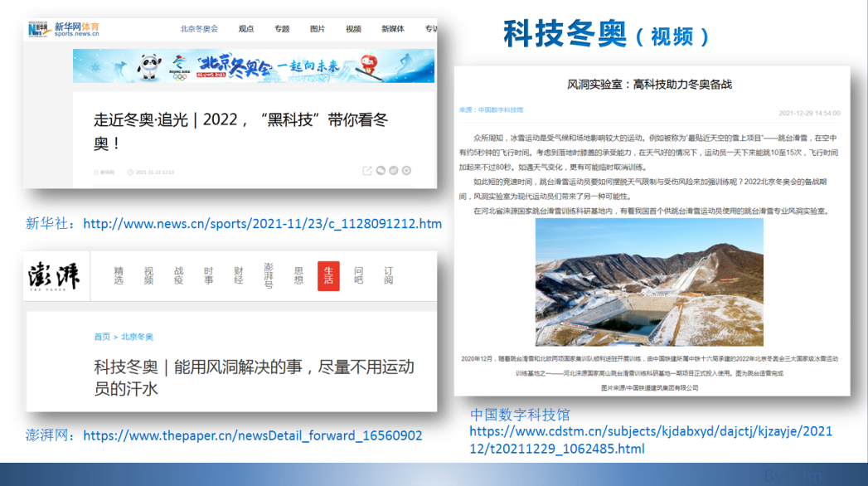Click source text 新华网 under Xinhua headline
Image resolution: width=868 pixels, height=486 pixels.
pos(107,173)
